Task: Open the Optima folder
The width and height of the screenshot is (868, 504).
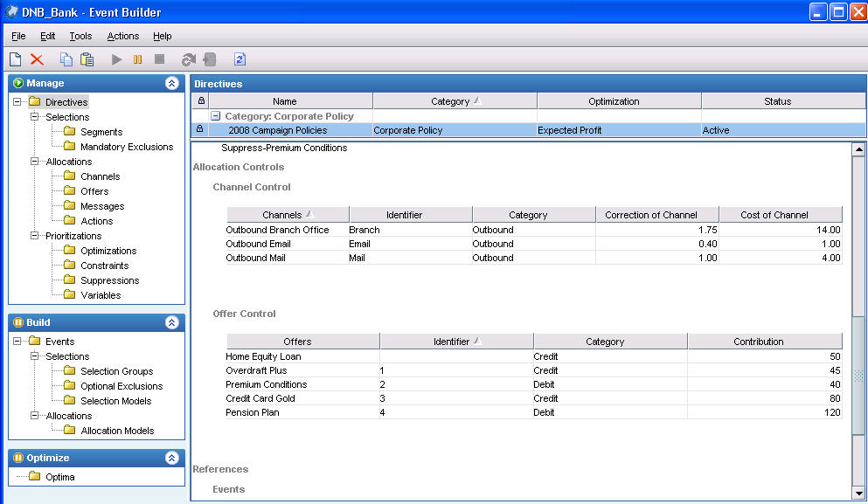Action: 52,477
